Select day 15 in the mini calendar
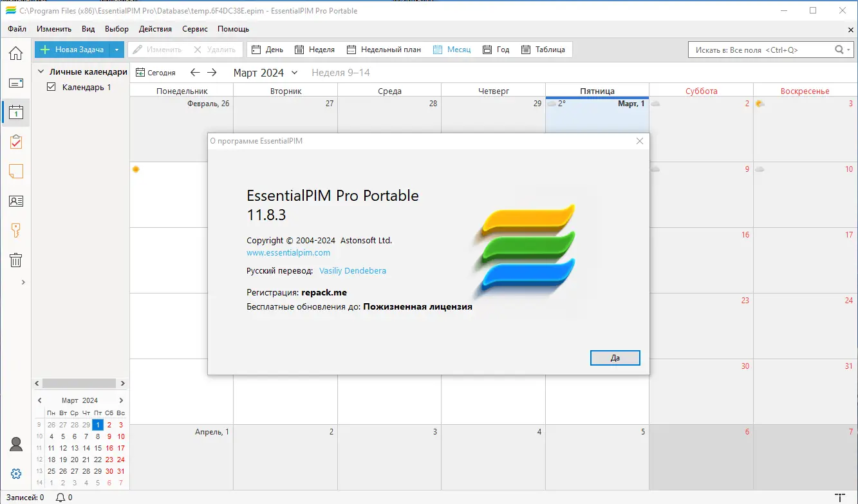858x504 pixels. coord(97,448)
